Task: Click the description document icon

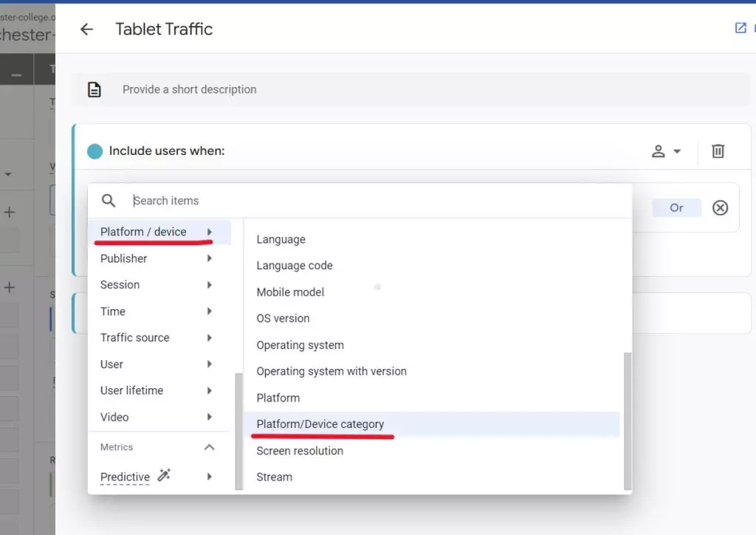Action: point(94,89)
